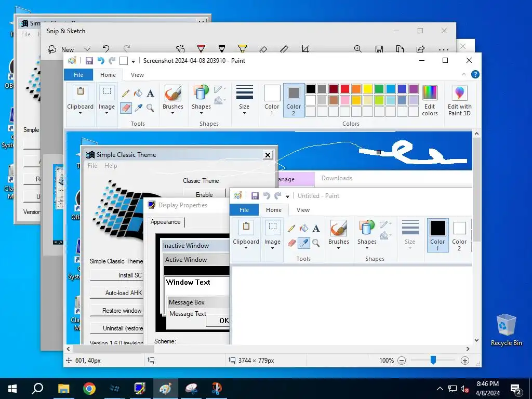Click Undo in Snip & Sketch toolbar

[x=106, y=49]
